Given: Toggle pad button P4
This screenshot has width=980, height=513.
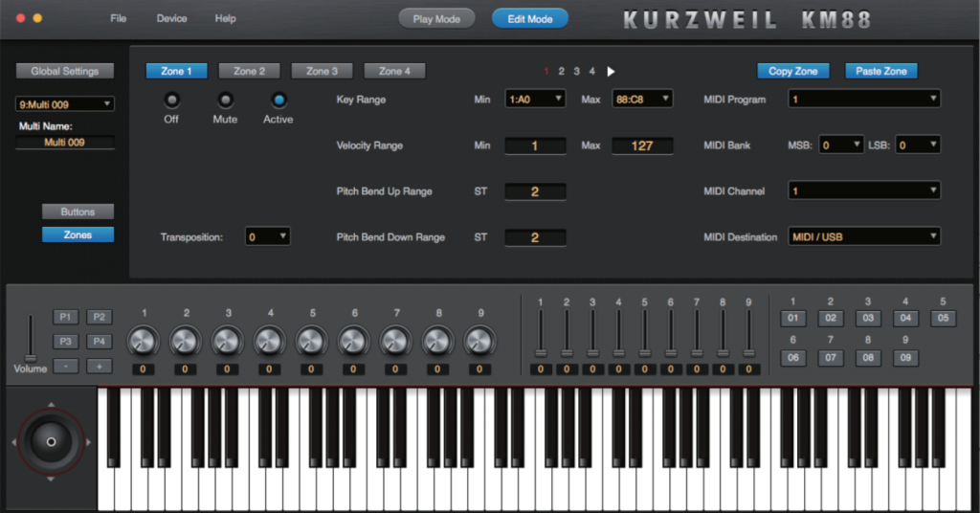Looking at the screenshot, I should [x=99, y=341].
